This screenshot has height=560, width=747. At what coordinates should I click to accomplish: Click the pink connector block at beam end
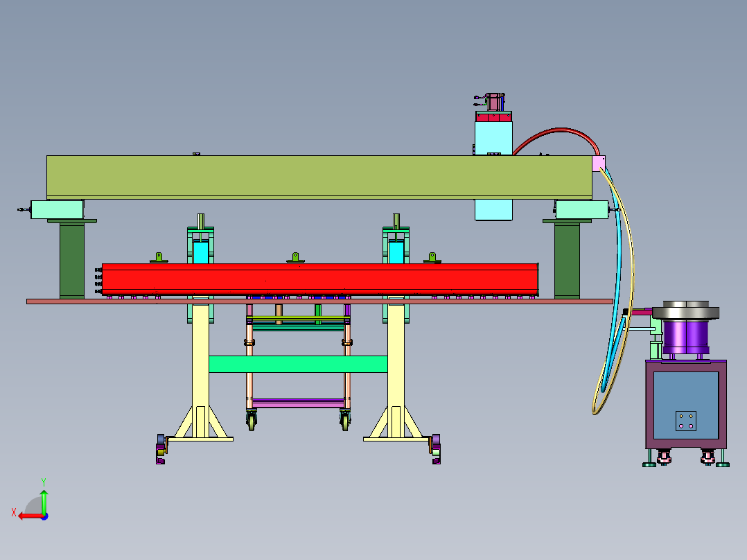click(x=599, y=164)
